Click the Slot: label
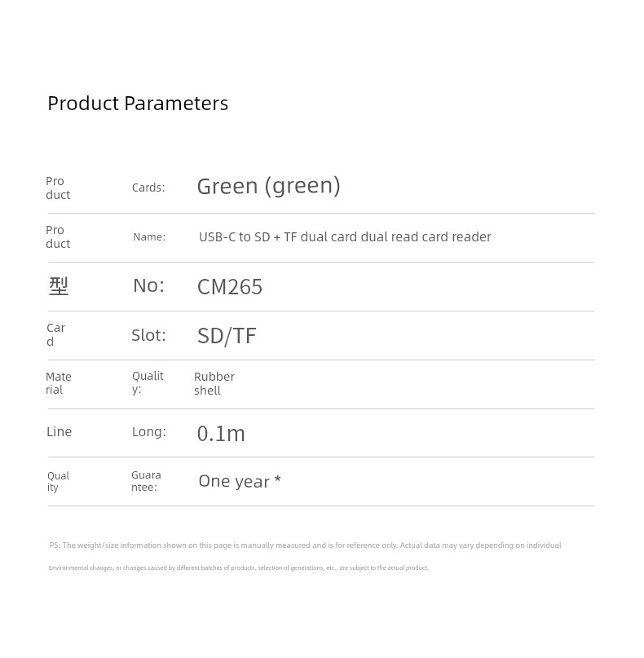Screen dimensions: 644x658 (x=148, y=335)
